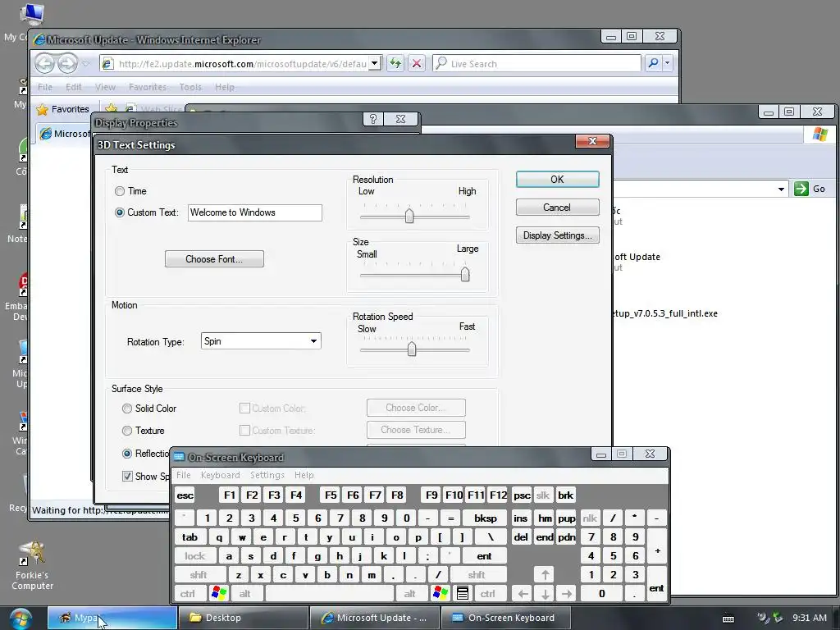
Task: Select the Solid Color surface style
Action: click(127, 409)
